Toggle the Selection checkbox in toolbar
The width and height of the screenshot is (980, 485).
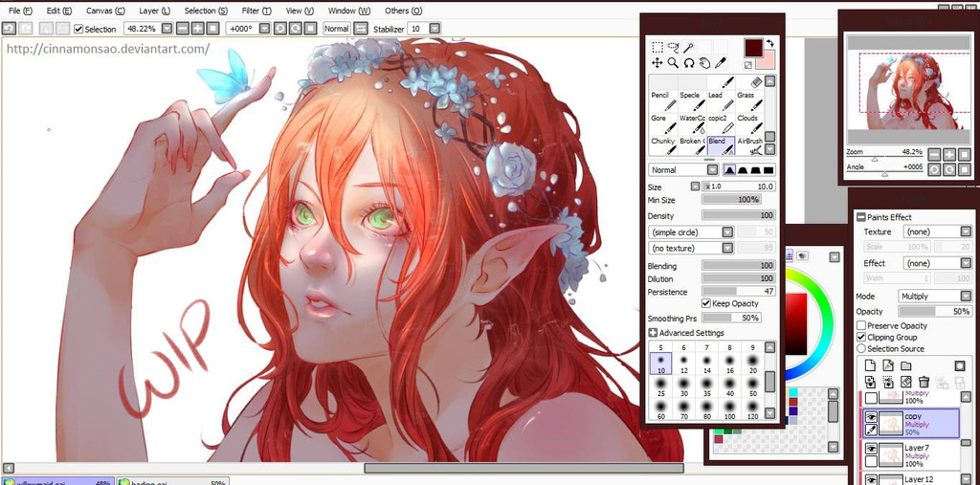point(78,29)
